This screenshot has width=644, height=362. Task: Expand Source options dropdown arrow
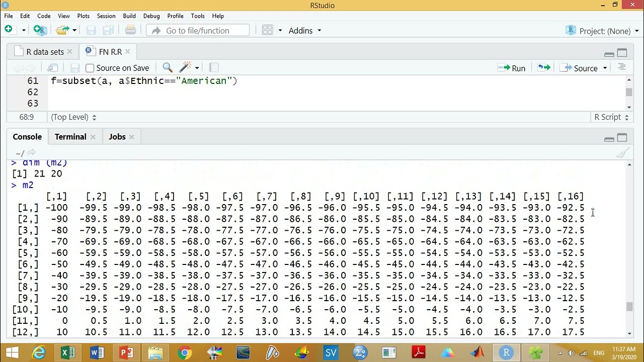point(605,68)
